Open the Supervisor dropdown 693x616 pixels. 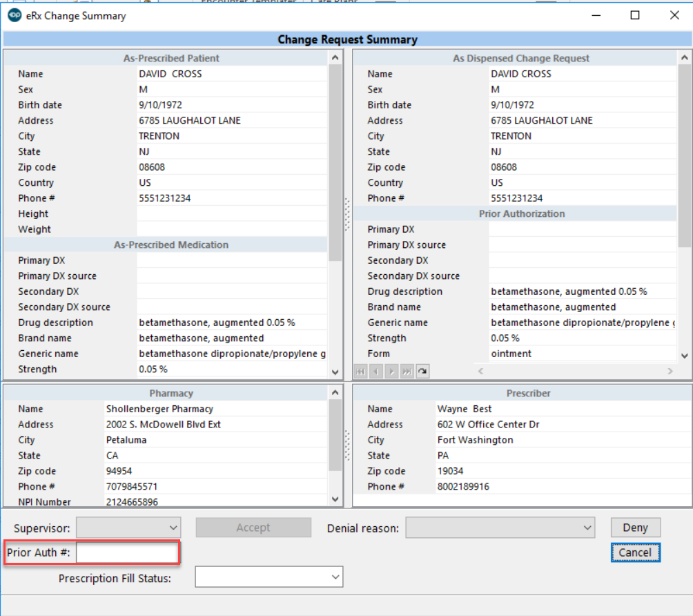point(128,528)
